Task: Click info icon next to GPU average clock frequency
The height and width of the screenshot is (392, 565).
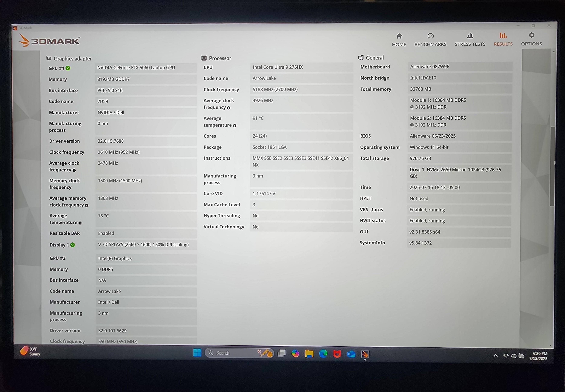Action: click(74, 170)
